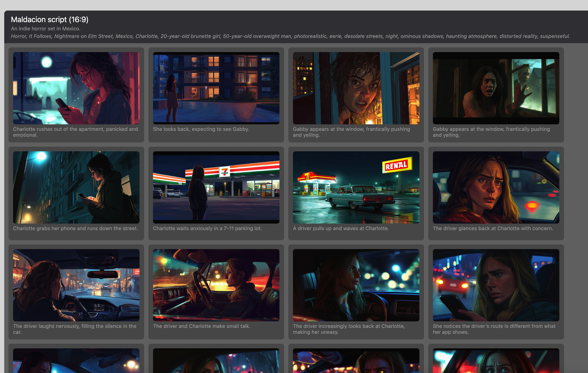This screenshot has width=588, height=373.
Task: Open the frame of Charlotte running down the street
Action: [76, 188]
